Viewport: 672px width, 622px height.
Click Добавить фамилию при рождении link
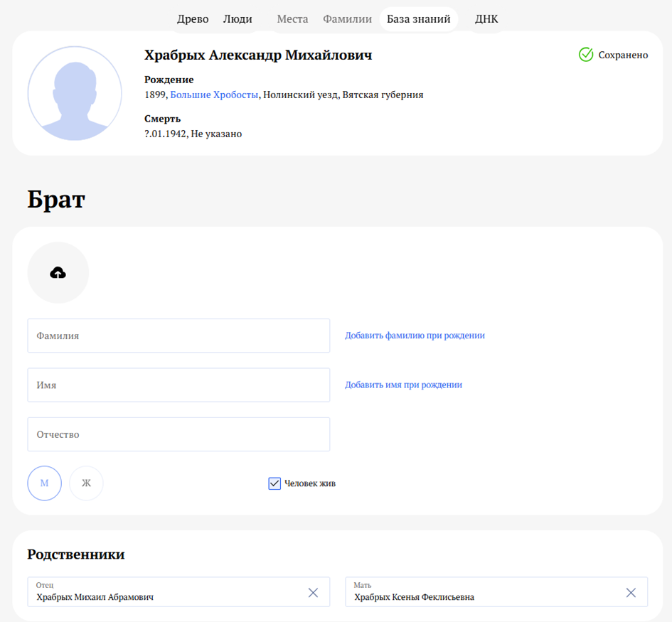click(415, 336)
